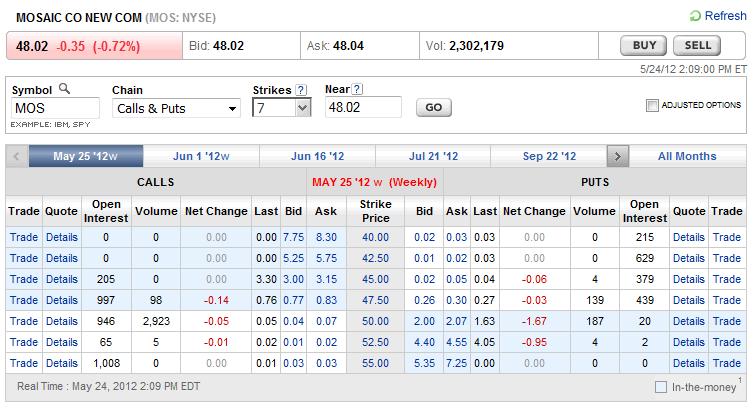Click the GO button
This screenshot has width=753, height=409.
(x=433, y=108)
